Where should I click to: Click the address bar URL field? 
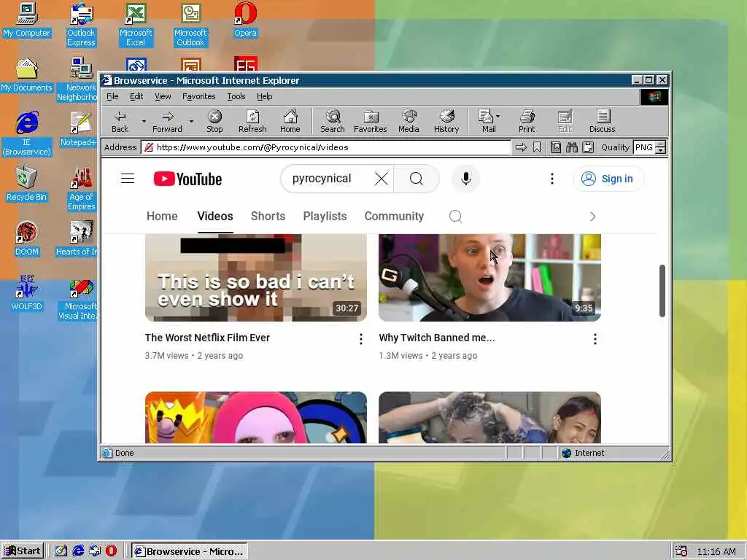(326, 147)
